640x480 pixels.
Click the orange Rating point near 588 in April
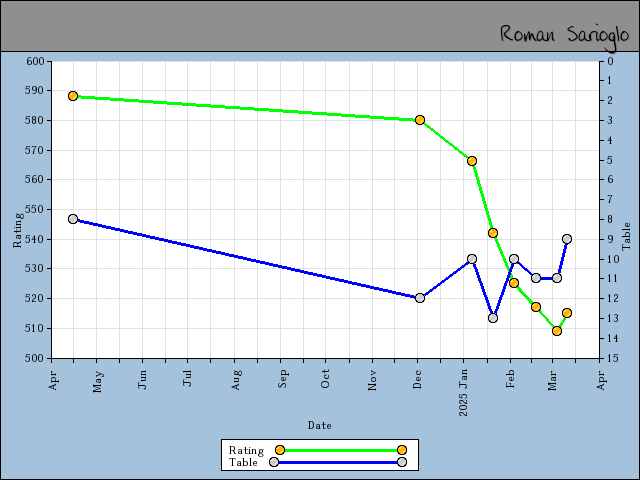pos(73,96)
